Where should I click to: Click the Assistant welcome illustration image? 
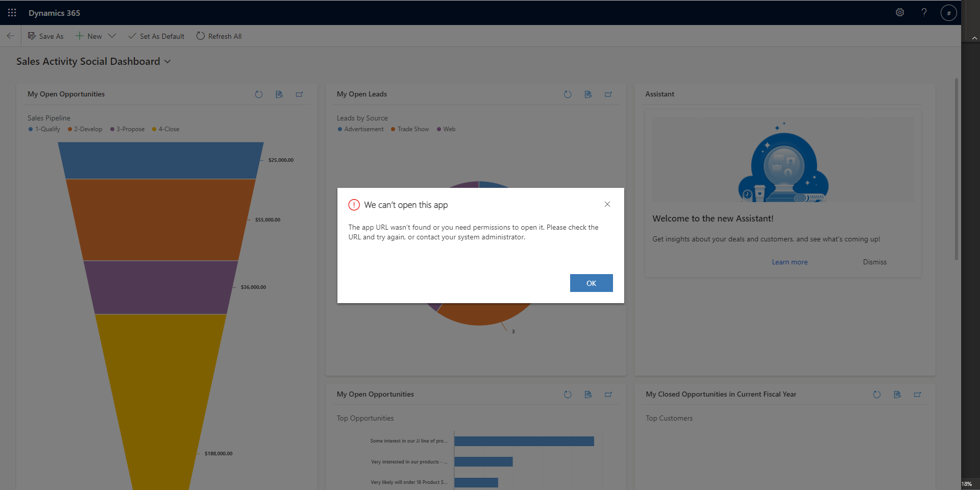pyautogui.click(x=782, y=159)
